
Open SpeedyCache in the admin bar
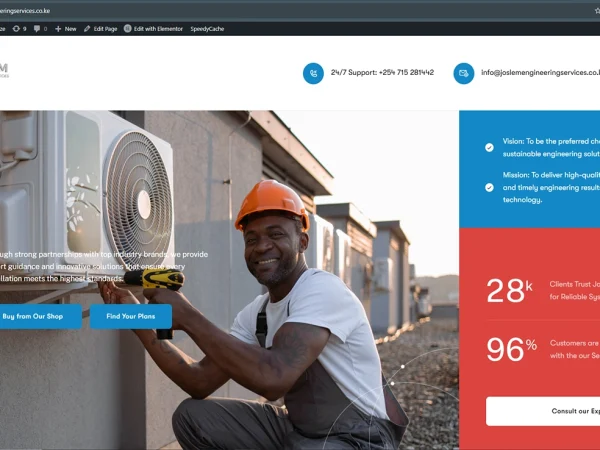[x=207, y=29]
